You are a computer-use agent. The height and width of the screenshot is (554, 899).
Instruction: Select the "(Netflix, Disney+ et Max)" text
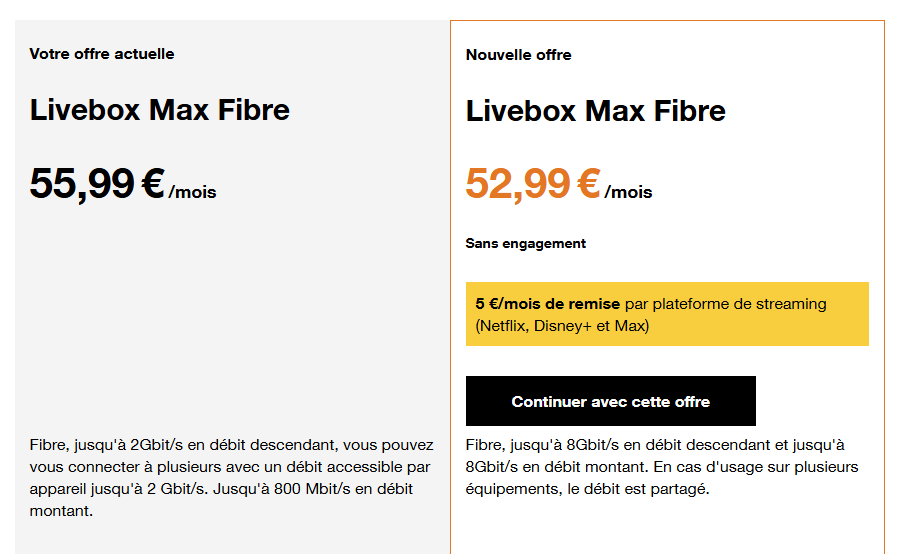[562, 326]
